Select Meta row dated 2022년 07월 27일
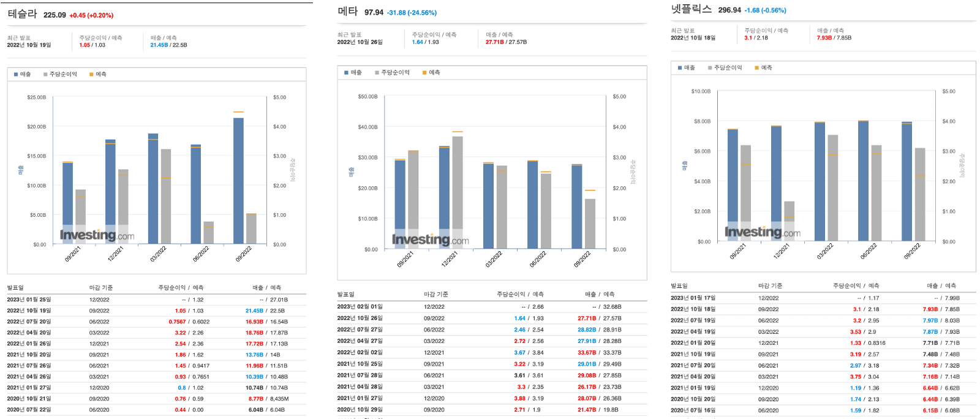Screen dimensions: 980x419 click(x=492, y=330)
